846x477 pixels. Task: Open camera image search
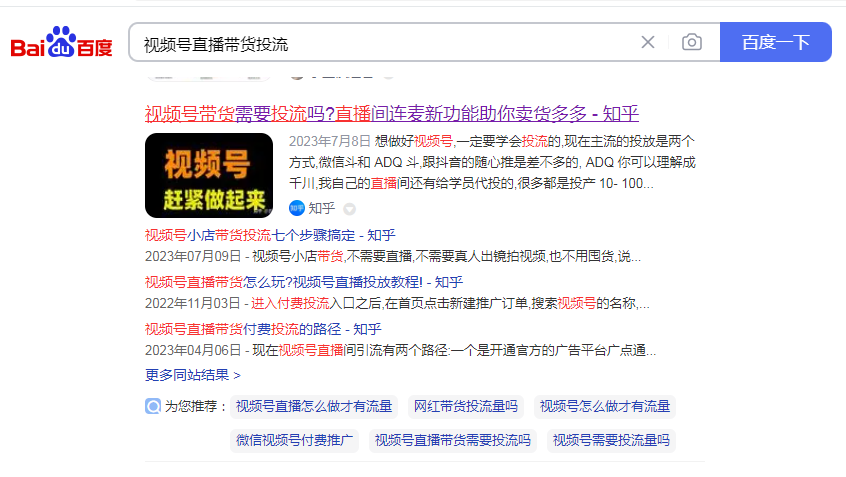[x=692, y=42]
